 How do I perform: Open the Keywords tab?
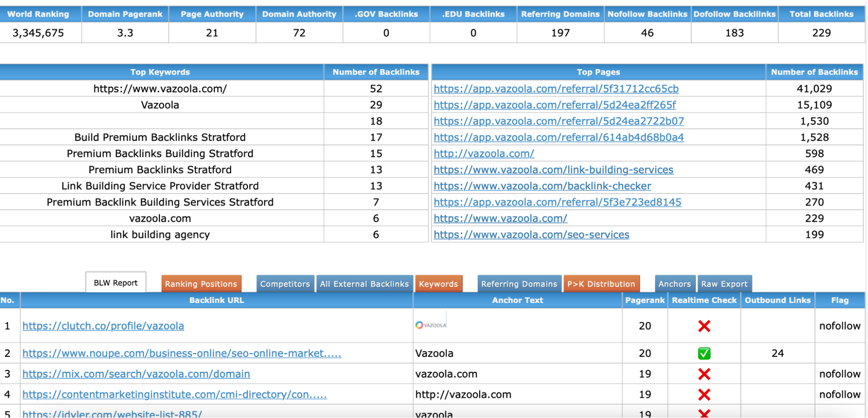439,284
